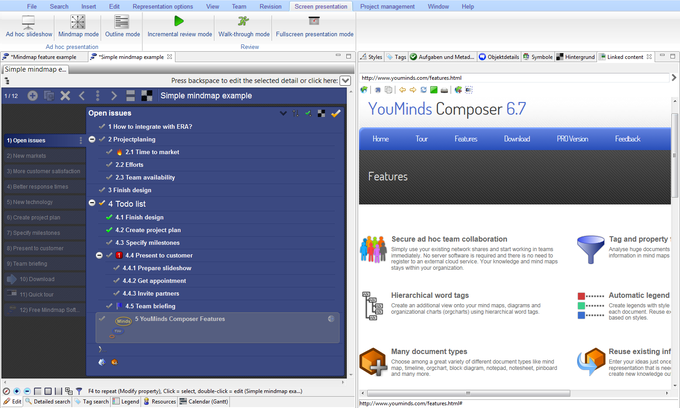Start the Ad hoc slideshow
This screenshot has height=408, width=680.
click(29, 26)
